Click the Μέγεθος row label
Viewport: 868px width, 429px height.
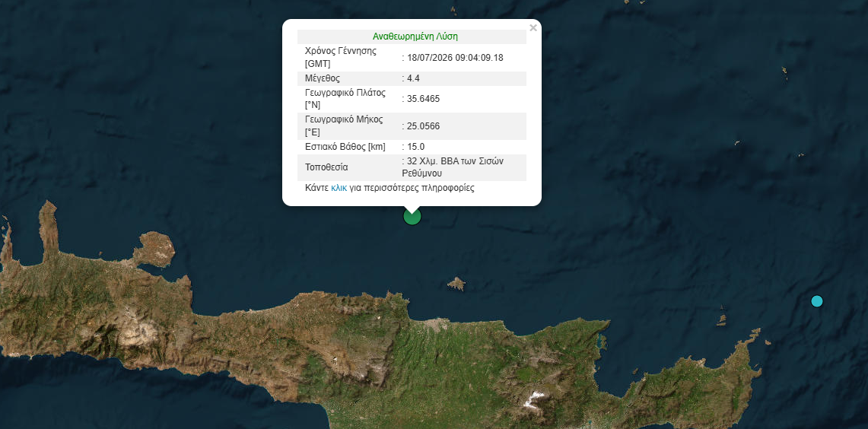[x=323, y=78]
